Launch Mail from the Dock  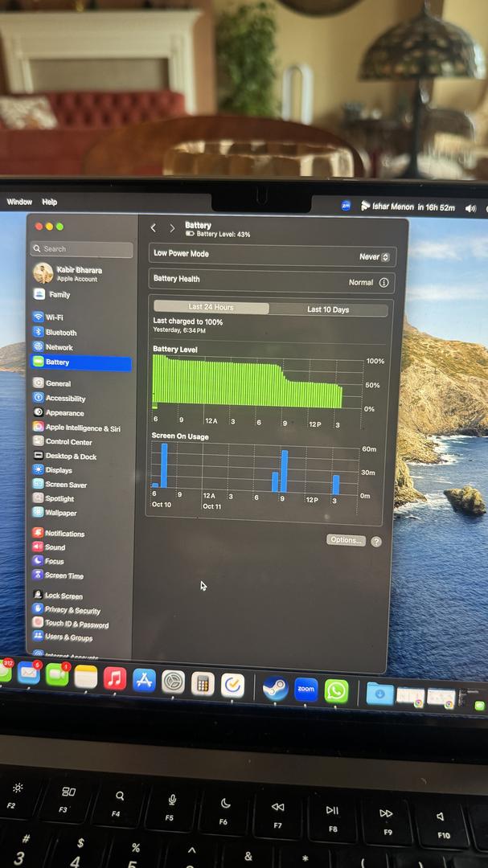(x=29, y=674)
